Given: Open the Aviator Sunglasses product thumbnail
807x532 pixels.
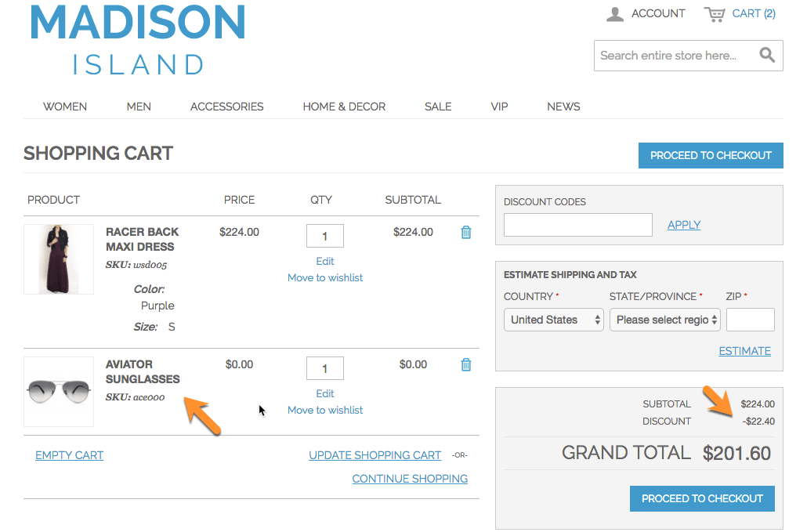Looking at the screenshot, I should click(59, 392).
